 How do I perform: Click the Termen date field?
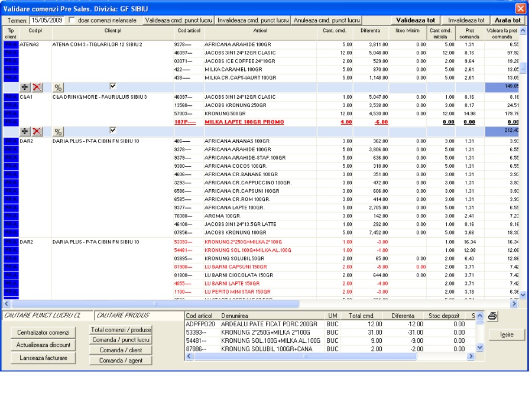(x=47, y=20)
